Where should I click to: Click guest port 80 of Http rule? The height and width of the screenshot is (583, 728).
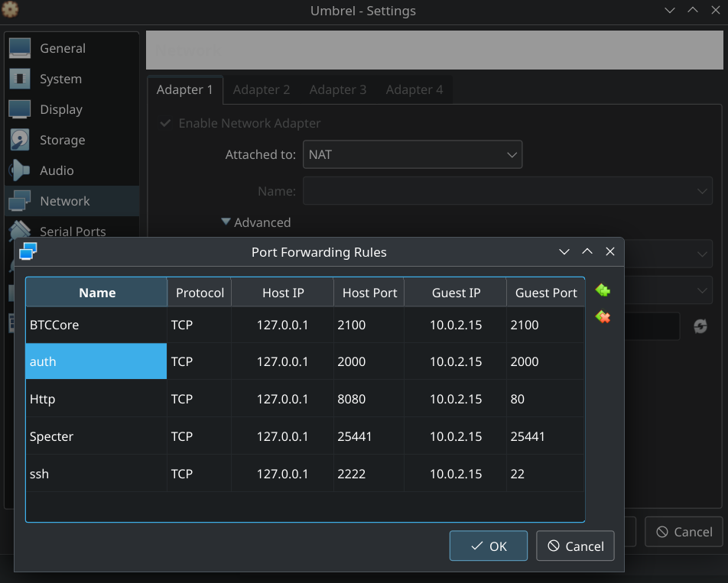point(545,399)
